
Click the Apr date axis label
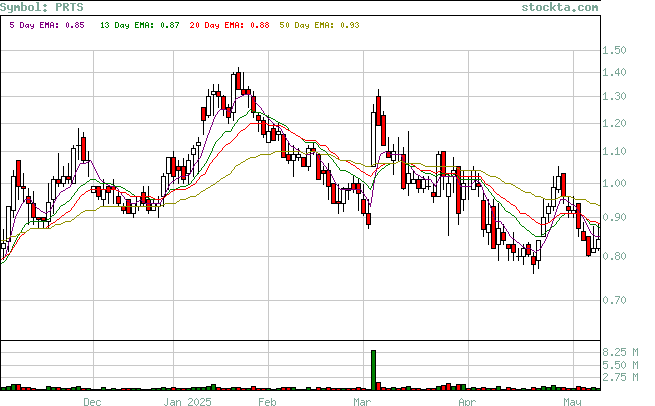pos(467,402)
